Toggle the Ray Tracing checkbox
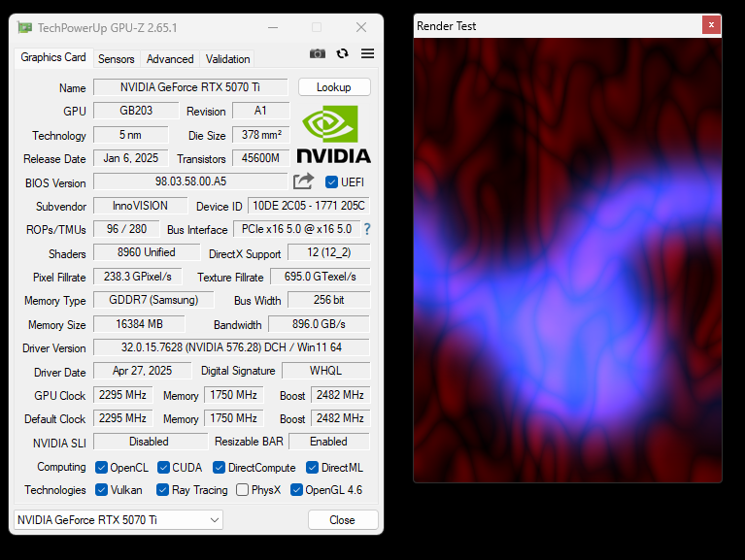The width and height of the screenshot is (745, 560). pos(162,490)
